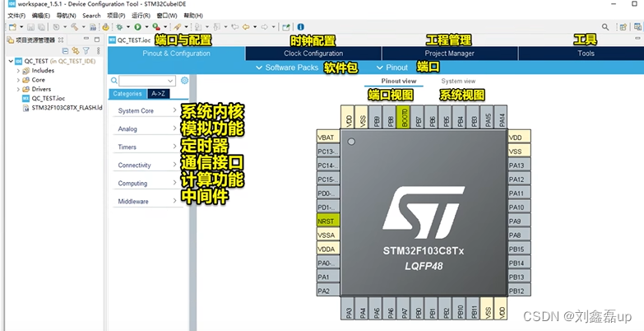Expand the Computing category
Viewport: 644px width, 331px height.
(x=147, y=183)
